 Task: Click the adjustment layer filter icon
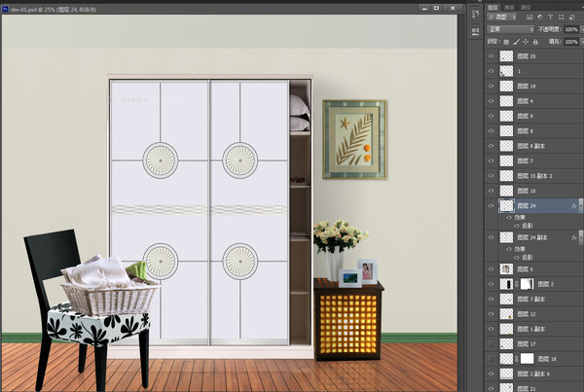pyautogui.click(x=539, y=18)
